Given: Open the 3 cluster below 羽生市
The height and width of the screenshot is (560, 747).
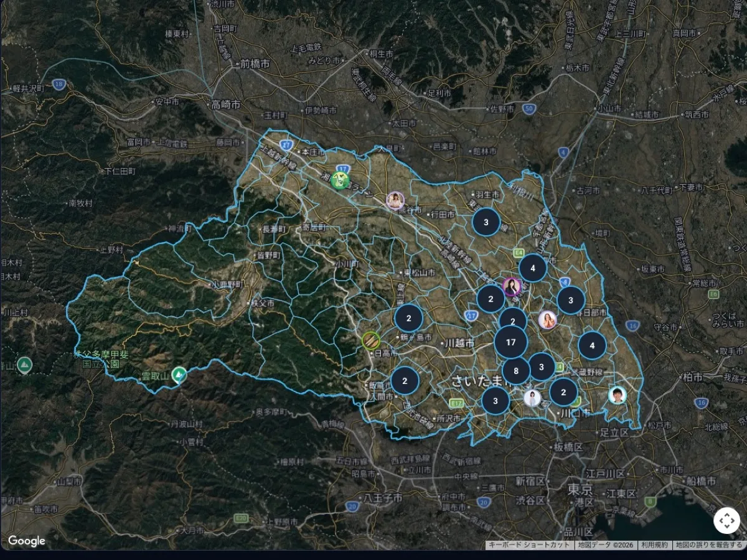Looking at the screenshot, I should [x=486, y=222].
